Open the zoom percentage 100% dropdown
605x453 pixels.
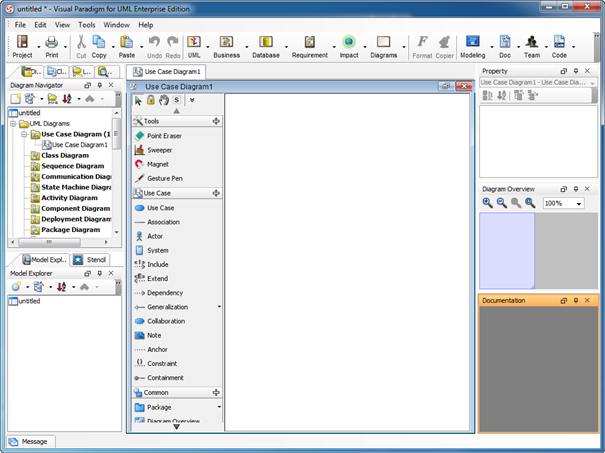click(579, 204)
